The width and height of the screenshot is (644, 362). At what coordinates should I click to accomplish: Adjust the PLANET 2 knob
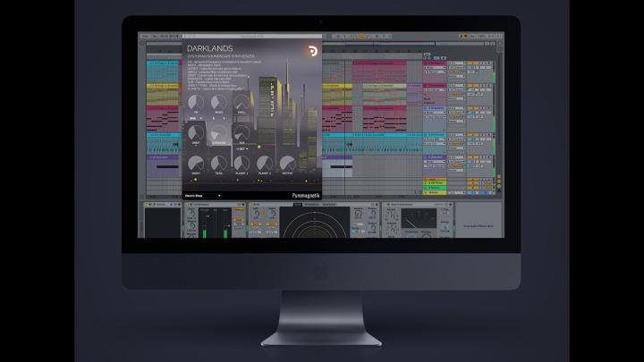pos(264,164)
